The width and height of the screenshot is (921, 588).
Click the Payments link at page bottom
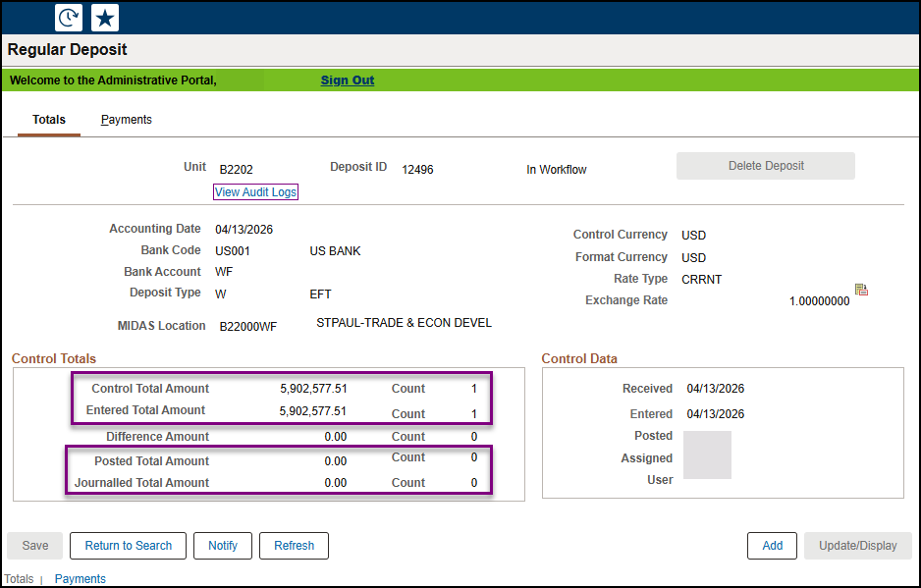point(80,578)
